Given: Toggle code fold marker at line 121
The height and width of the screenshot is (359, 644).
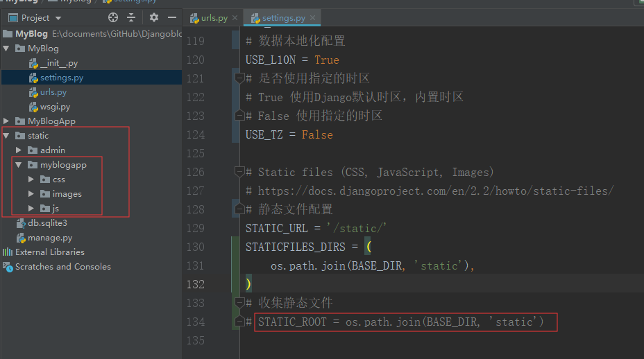Looking at the screenshot, I should [x=240, y=78].
